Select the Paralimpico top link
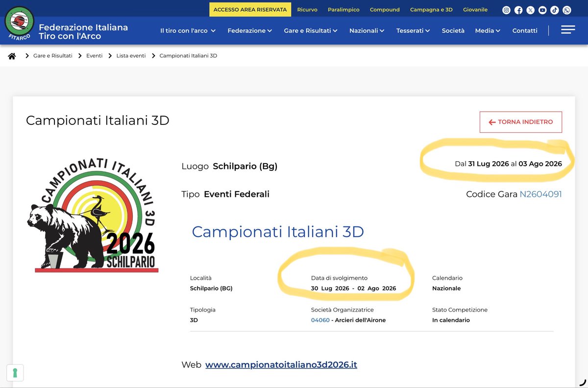This screenshot has height=388, width=588. pos(343,10)
